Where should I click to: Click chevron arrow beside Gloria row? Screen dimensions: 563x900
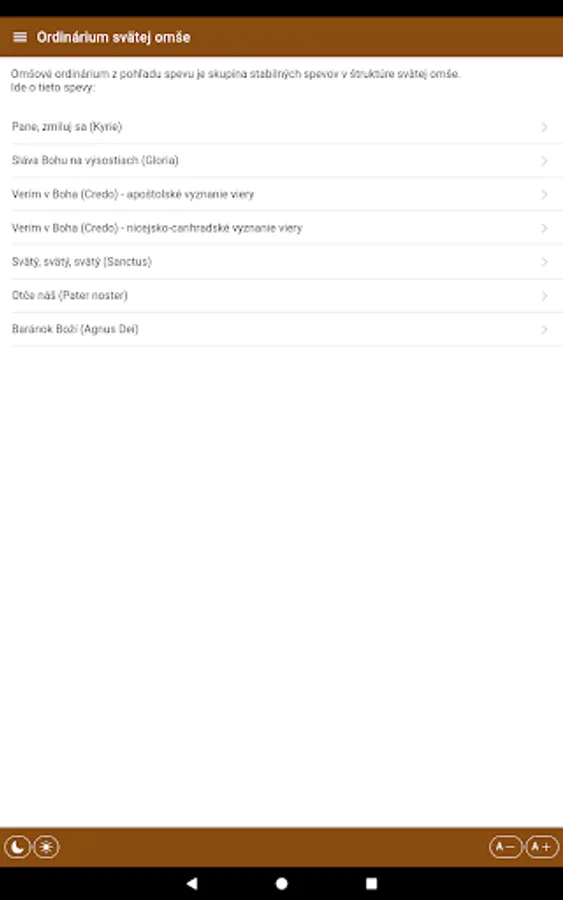coord(544,161)
